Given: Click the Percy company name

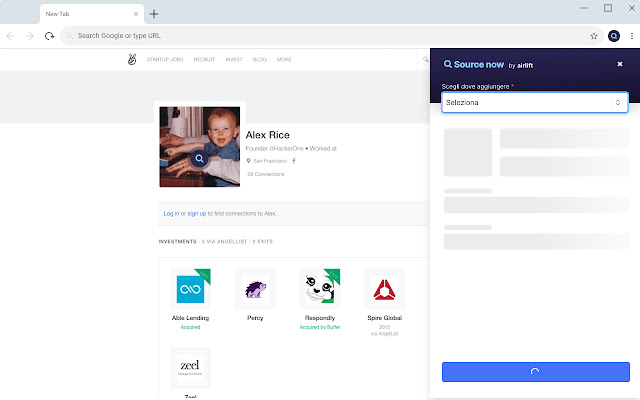Looking at the screenshot, I should pyautogui.click(x=255, y=318).
